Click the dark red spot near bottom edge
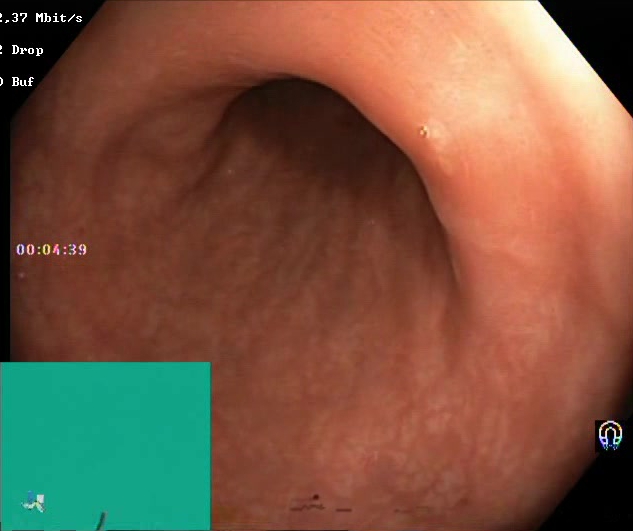This screenshot has width=633, height=531. pyautogui.click(x=316, y=497)
